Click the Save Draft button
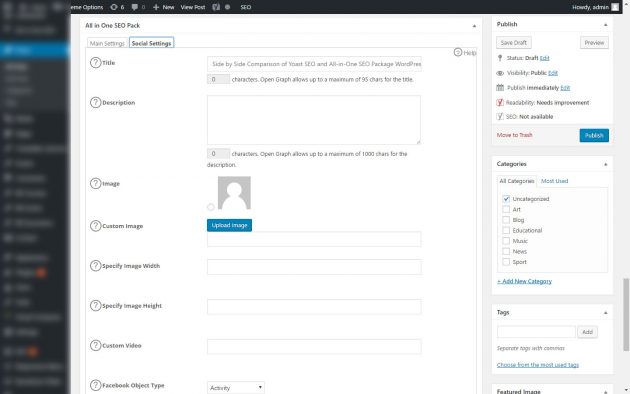This screenshot has height=394, width=630. pyautogui.click(x=513, y=43)
